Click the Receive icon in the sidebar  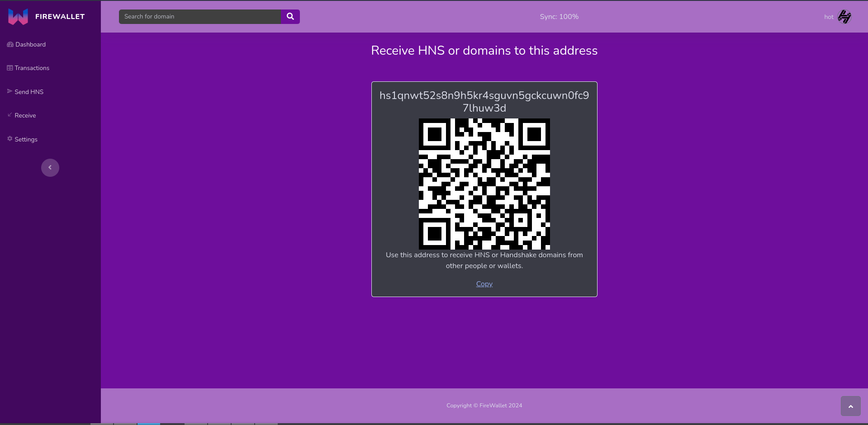coord(9,115)
